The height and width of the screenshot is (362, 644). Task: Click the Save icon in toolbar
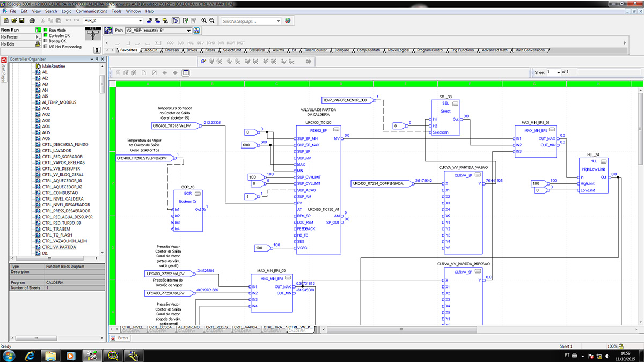point(21,21)
